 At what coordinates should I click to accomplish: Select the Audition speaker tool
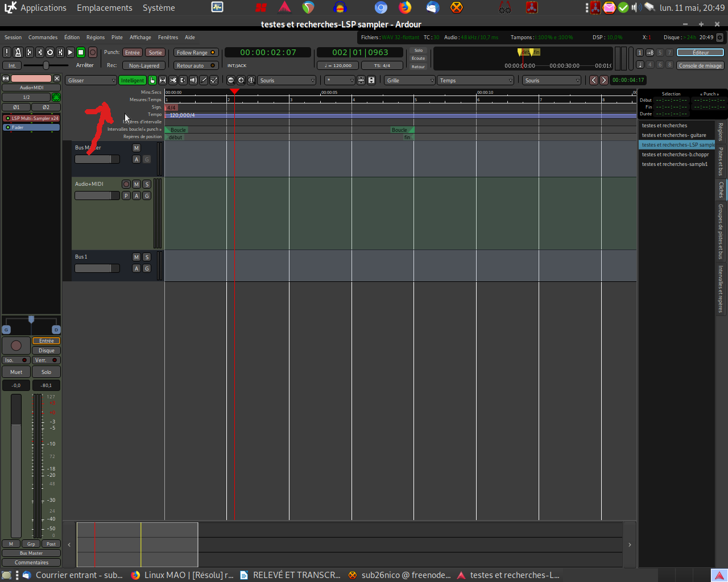point(193,80)
